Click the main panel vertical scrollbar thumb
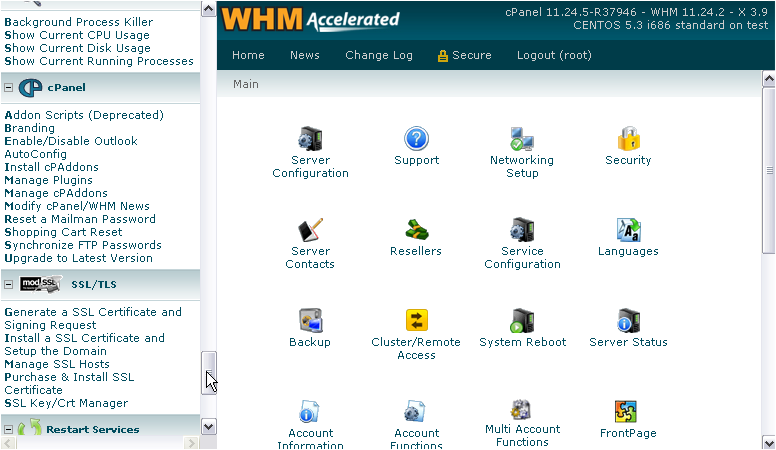This screenshot has width=776, height=450. click(769, 171)
